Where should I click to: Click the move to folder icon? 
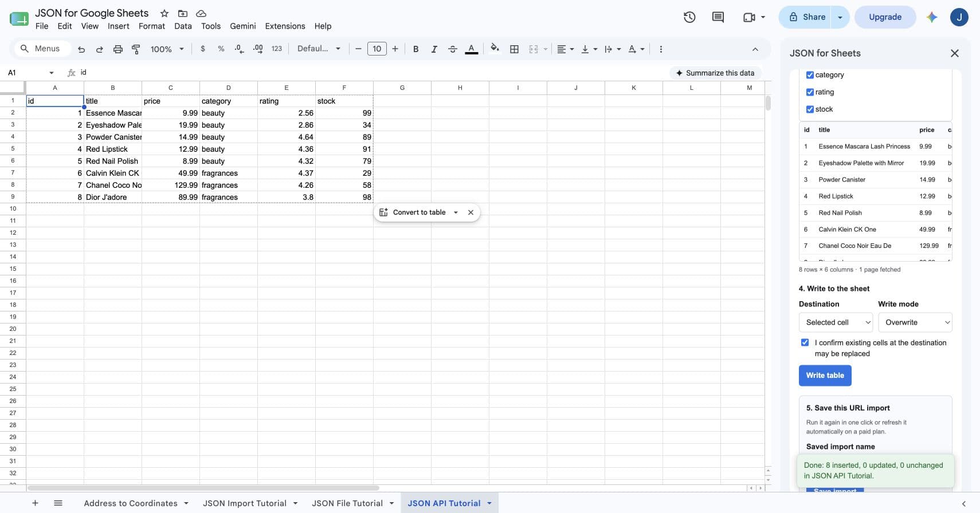tap(183, 13)
